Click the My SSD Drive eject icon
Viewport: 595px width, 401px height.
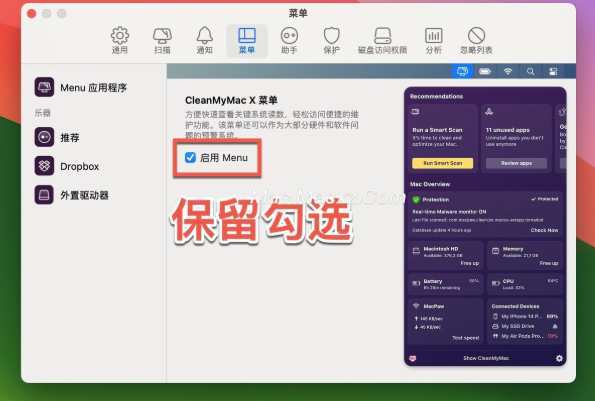tap(555, 326)
